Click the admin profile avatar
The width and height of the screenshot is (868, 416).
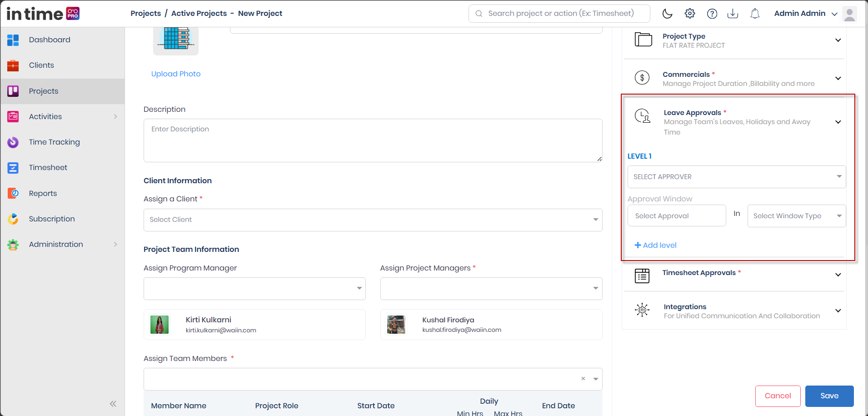(849, 14)
